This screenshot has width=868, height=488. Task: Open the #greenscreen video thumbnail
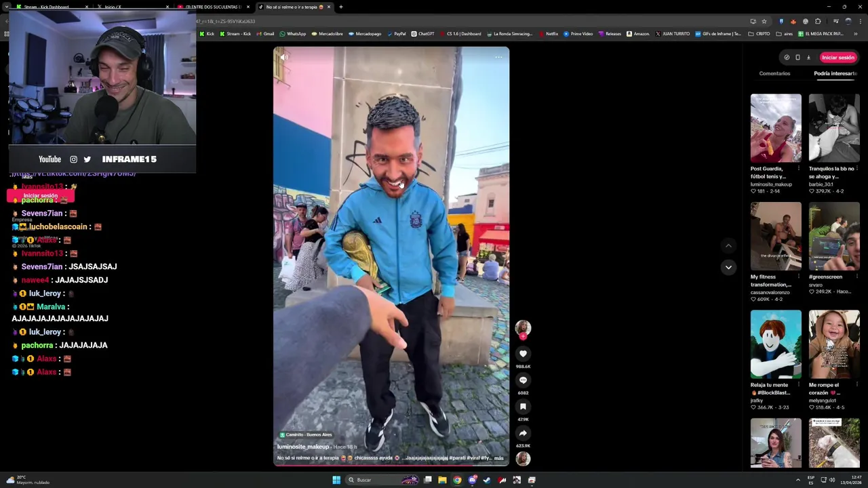coord(834,237)
